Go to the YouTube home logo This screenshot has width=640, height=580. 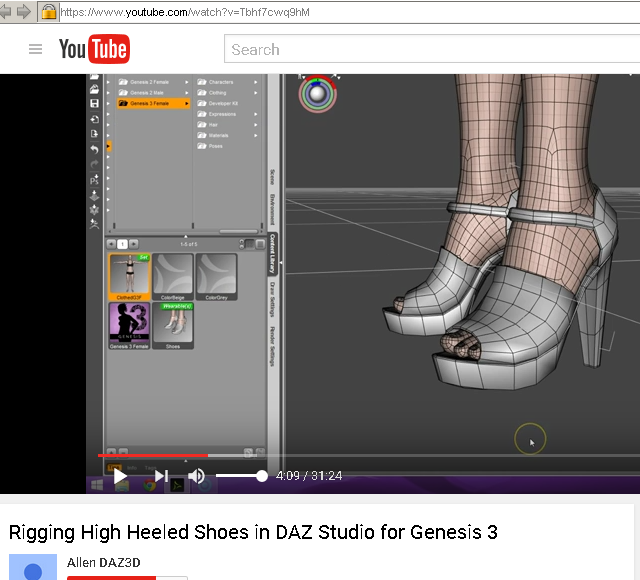[x=94, y=49]
